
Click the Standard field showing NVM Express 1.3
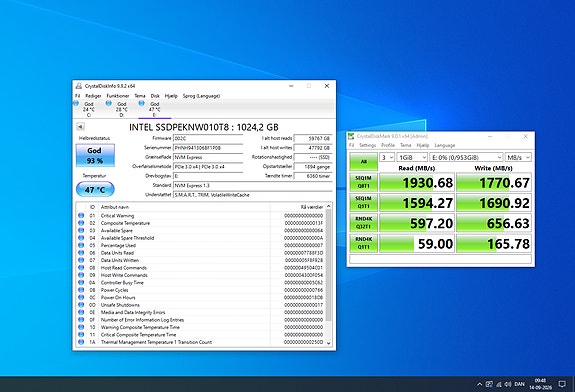point(252,186)
